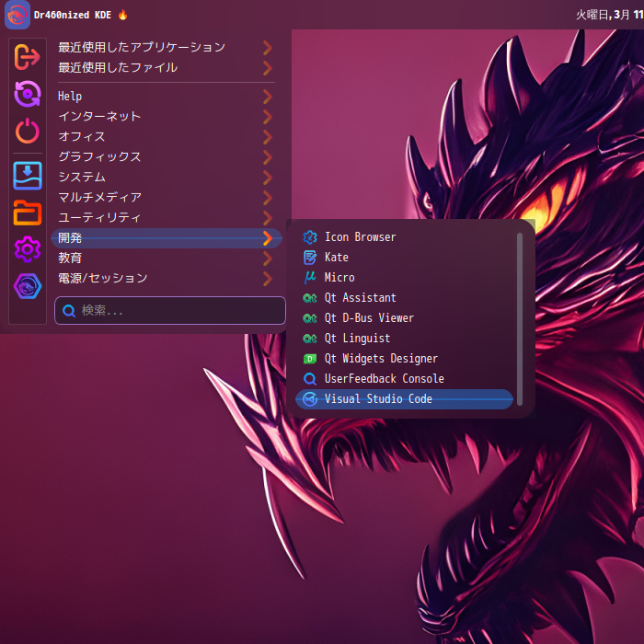644x644 pixels.
Task: Click the hexagon dragon icon in sidebar
Action: coord(28,286)
